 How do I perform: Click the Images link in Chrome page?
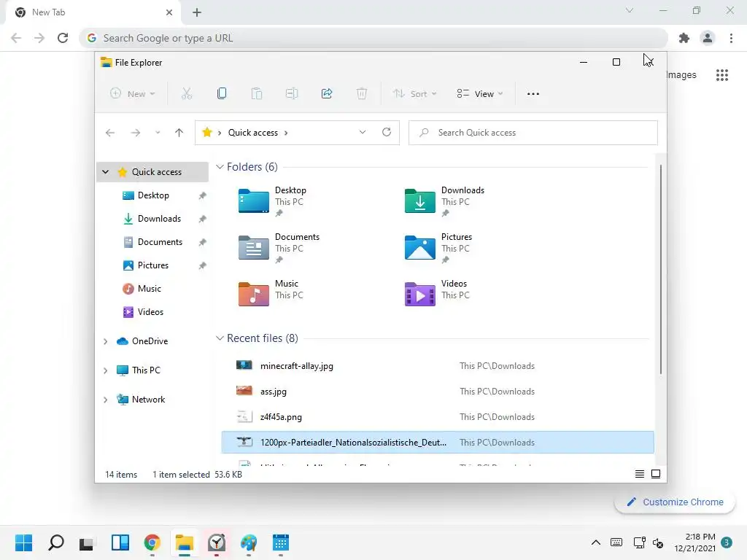[681, 75]
